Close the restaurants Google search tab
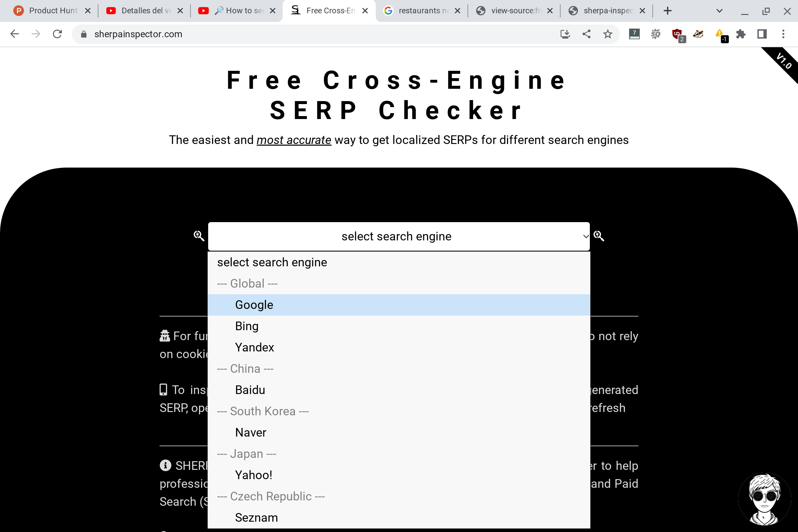This screenshot has width=798, height=532. (x=458, y=11)
